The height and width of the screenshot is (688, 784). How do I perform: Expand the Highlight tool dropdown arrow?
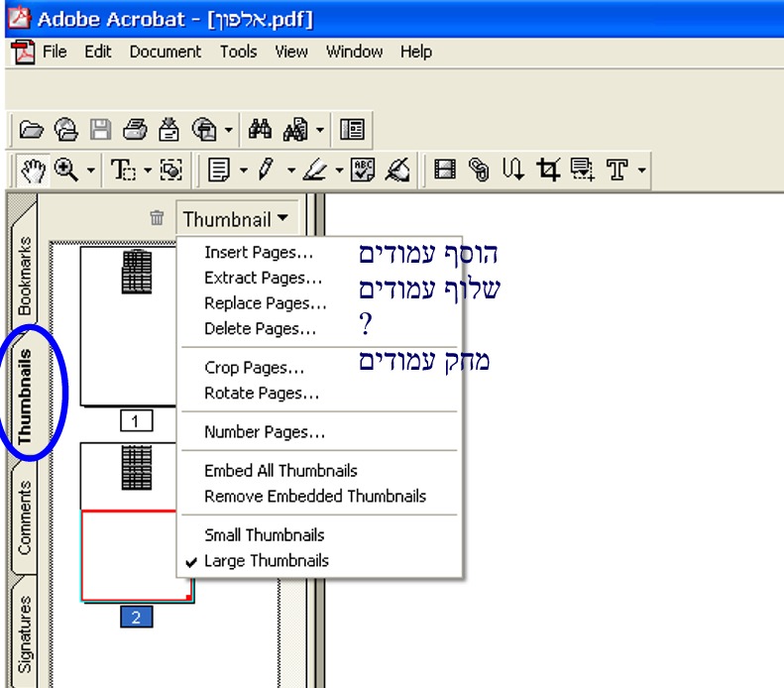339,170
